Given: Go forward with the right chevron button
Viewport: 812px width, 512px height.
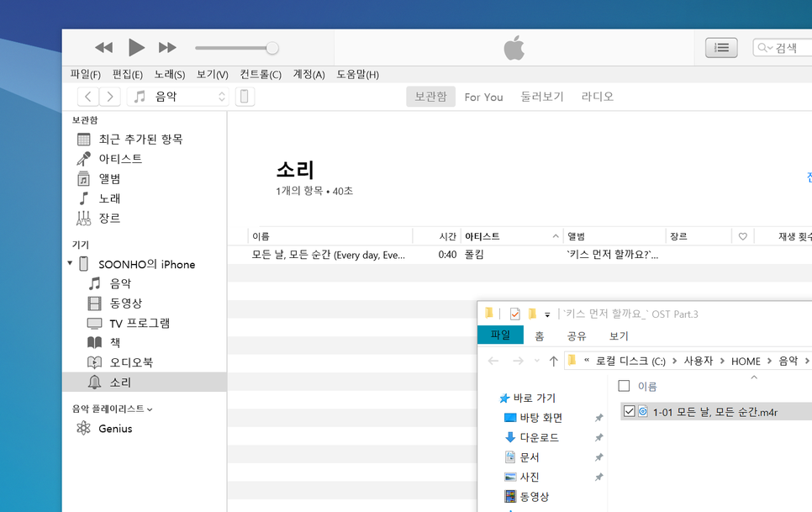Looking at the screenshot, I should pyautogui.click(x=110, y=97).
